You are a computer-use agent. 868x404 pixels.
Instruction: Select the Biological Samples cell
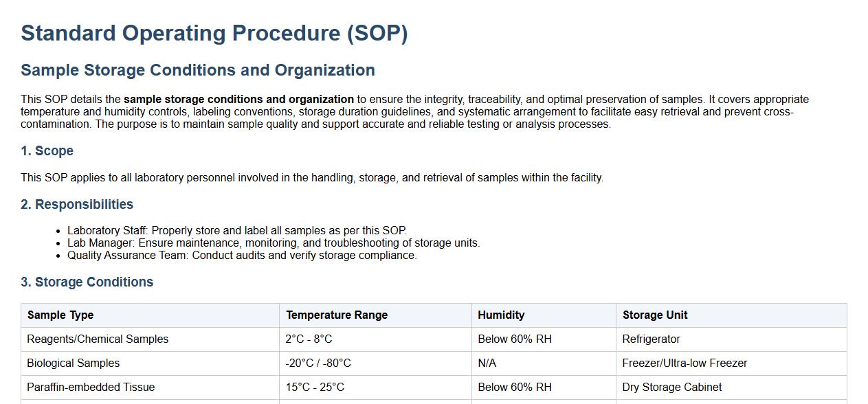[x=74, y=363]
